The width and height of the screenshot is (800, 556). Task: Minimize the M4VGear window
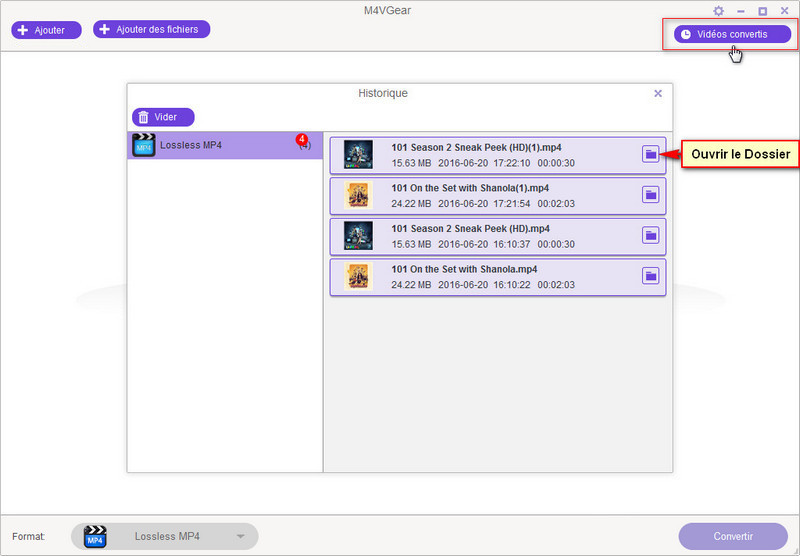tap(741, 11)
